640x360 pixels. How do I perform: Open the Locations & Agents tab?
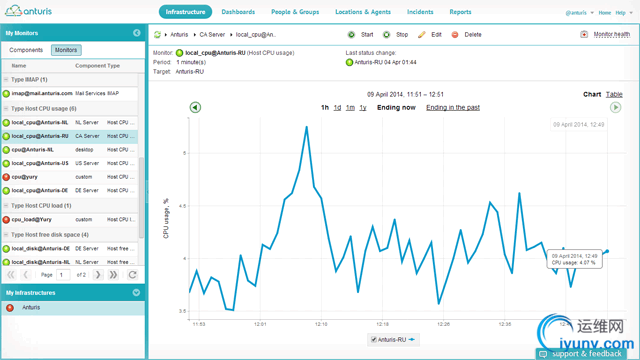363,12
